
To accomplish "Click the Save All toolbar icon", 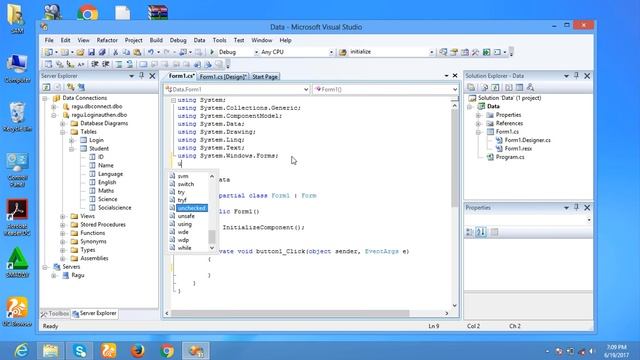I will (x=102, y=52).
